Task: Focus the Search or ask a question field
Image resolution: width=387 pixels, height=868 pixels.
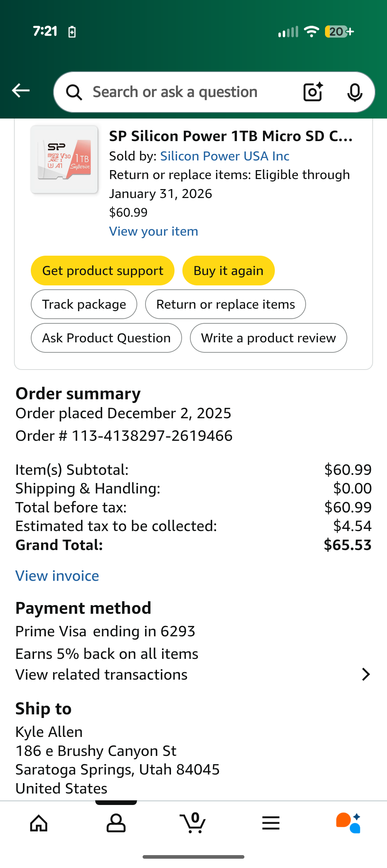Action: [186, 92]
